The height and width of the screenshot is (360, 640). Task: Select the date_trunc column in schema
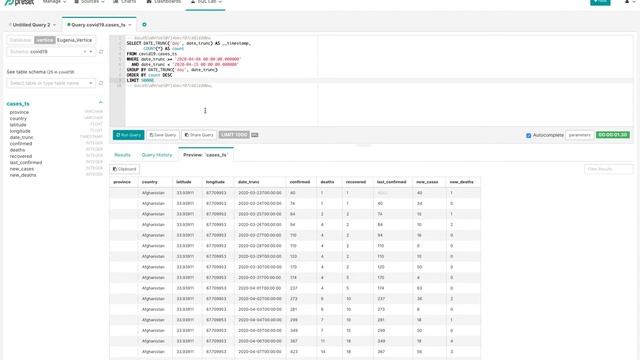tap(21, 138)
